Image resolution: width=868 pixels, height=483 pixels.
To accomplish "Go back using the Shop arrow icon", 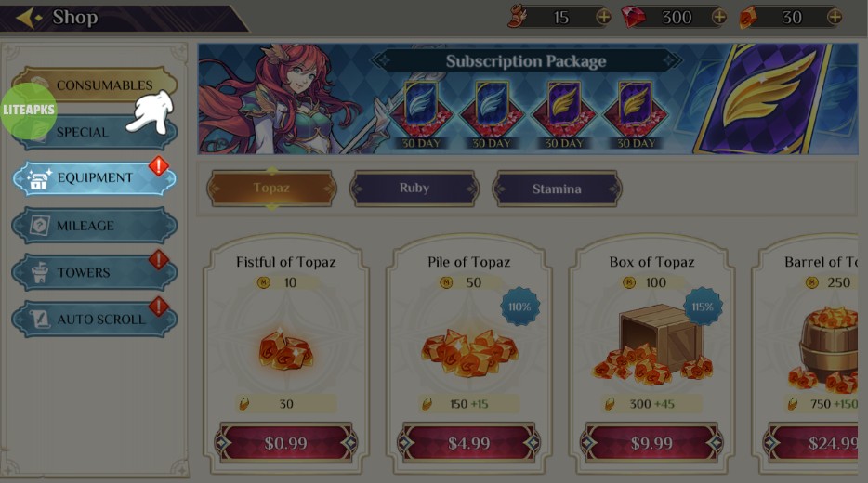I will 28,18.
